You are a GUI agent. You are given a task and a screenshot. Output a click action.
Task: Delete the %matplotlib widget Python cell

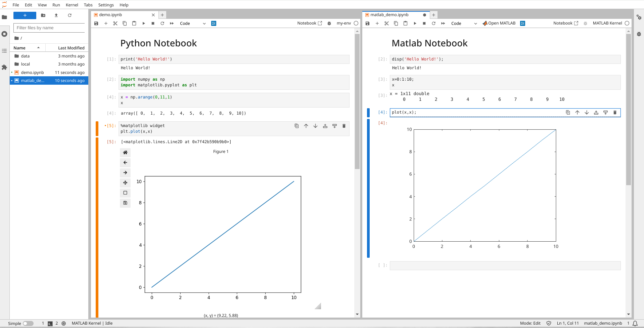click(x=344, y=126)
